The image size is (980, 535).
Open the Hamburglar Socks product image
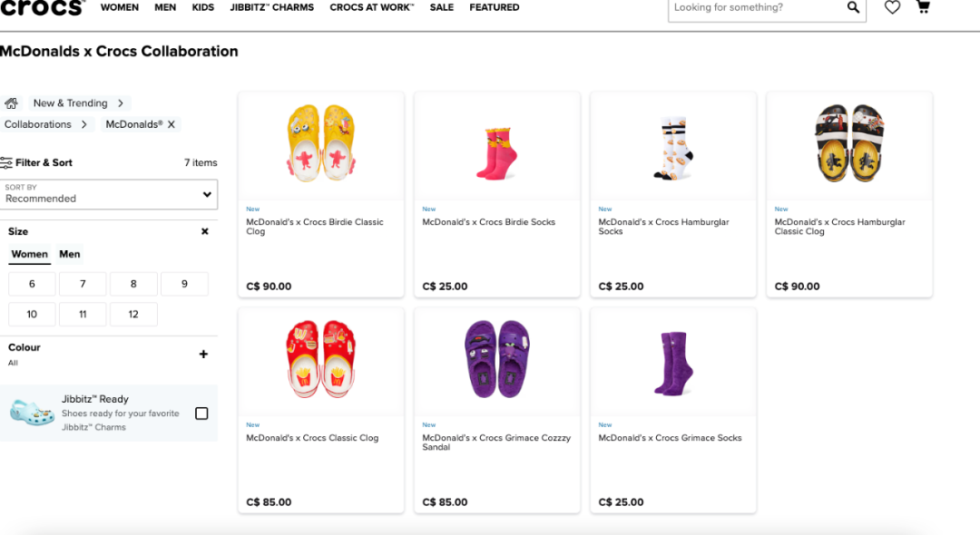673,148
